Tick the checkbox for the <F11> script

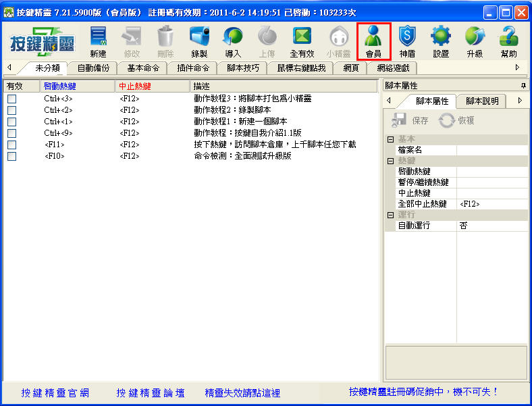[x=11, y=145]
